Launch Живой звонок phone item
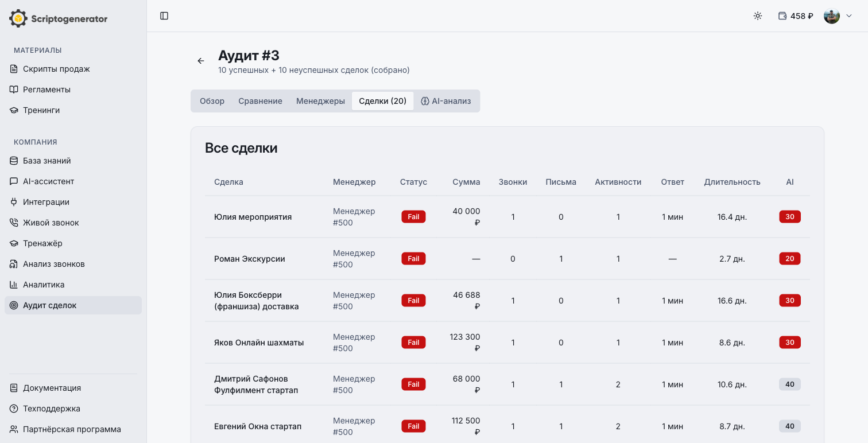The height and width of the screenshot is (443, 868). click(51, 223)
